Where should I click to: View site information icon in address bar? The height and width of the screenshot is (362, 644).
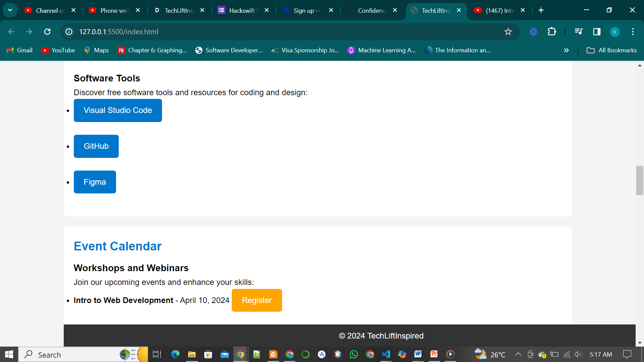69,32
